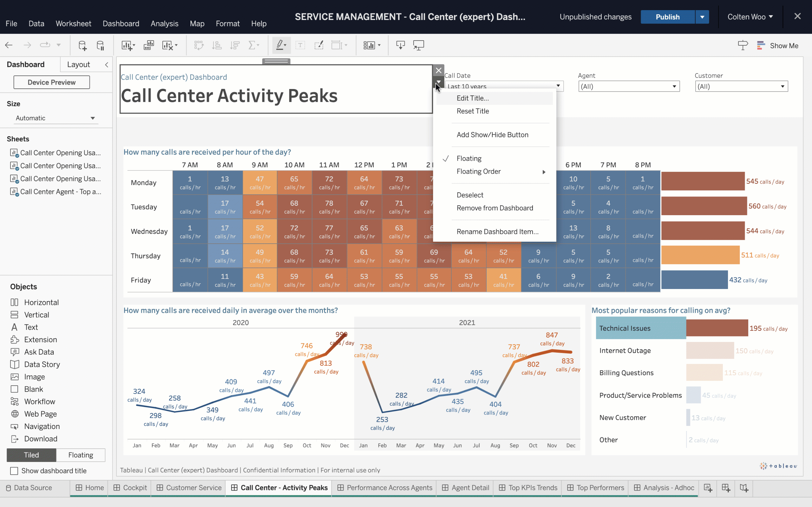Expand the Call Date filter dropdown
The height and width of the screenshot is (507, 812).
pos(558,86)
